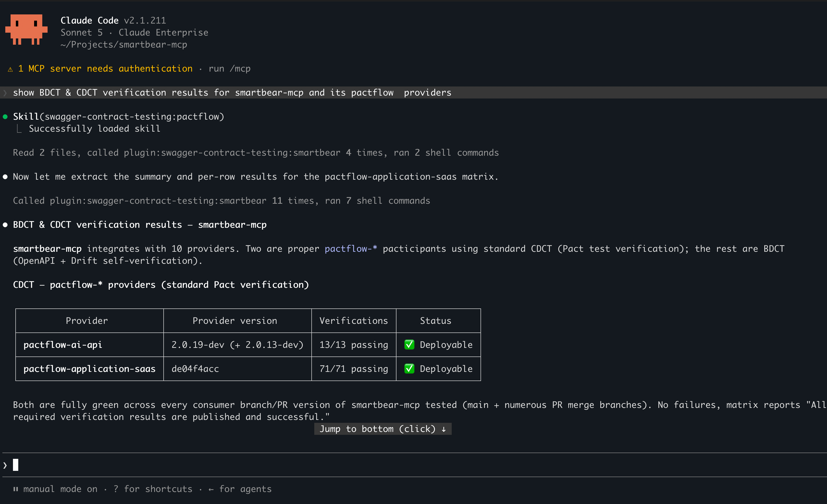
Task: Click the green checkmark in pactflow-ai-api row
Action: (x=409, y=345)
